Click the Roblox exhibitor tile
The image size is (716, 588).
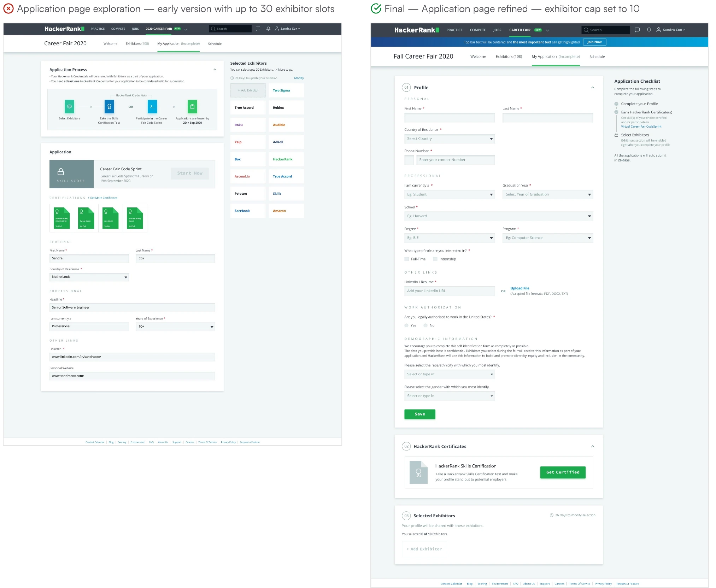pos(286,108)
